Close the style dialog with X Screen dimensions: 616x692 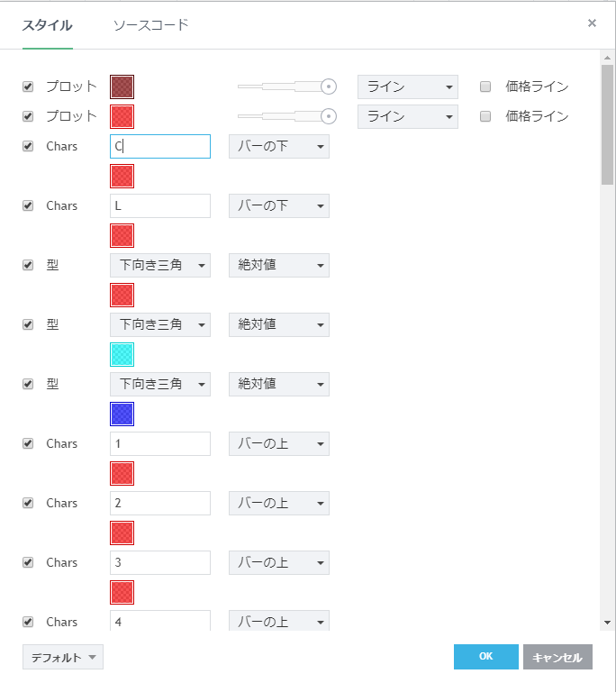[592, 23]
